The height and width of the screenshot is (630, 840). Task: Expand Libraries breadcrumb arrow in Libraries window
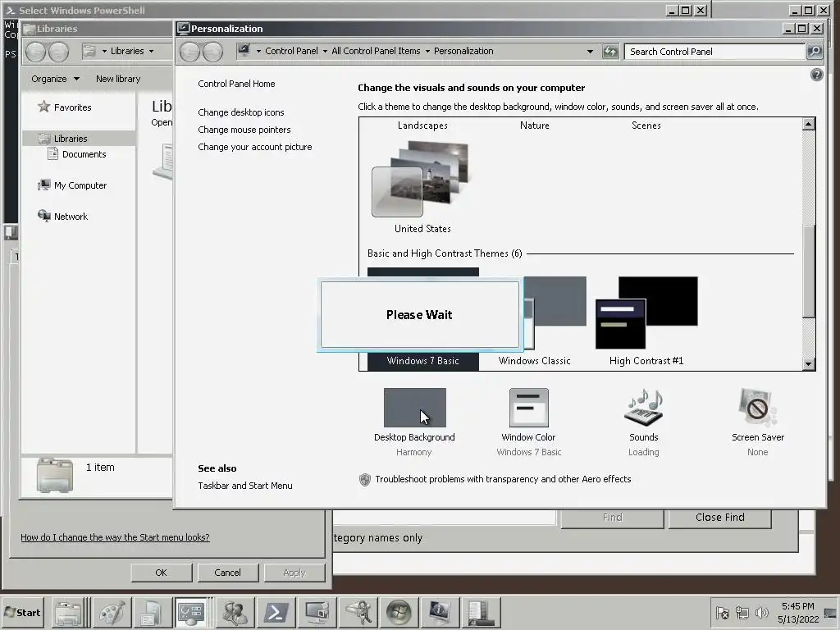(152, 52)
